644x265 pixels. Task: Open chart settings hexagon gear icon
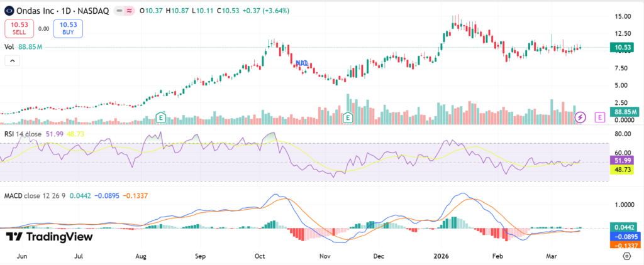tap(627, 257)
